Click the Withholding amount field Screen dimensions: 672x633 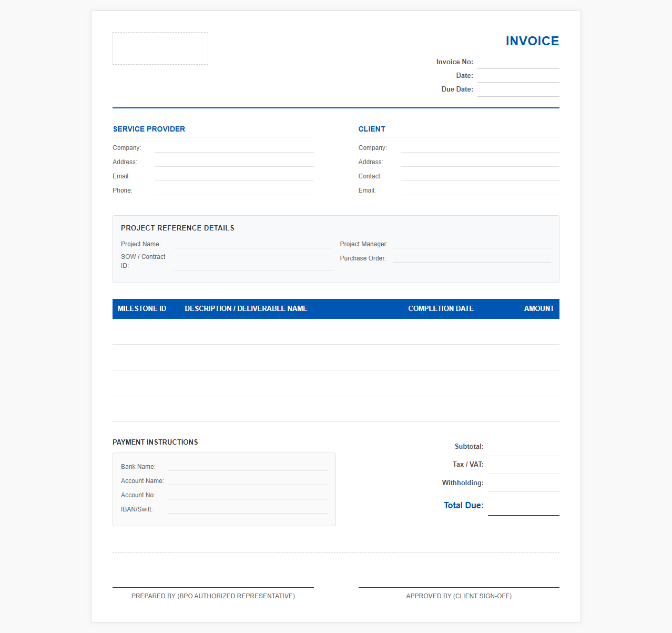click(x=524, y=483)
